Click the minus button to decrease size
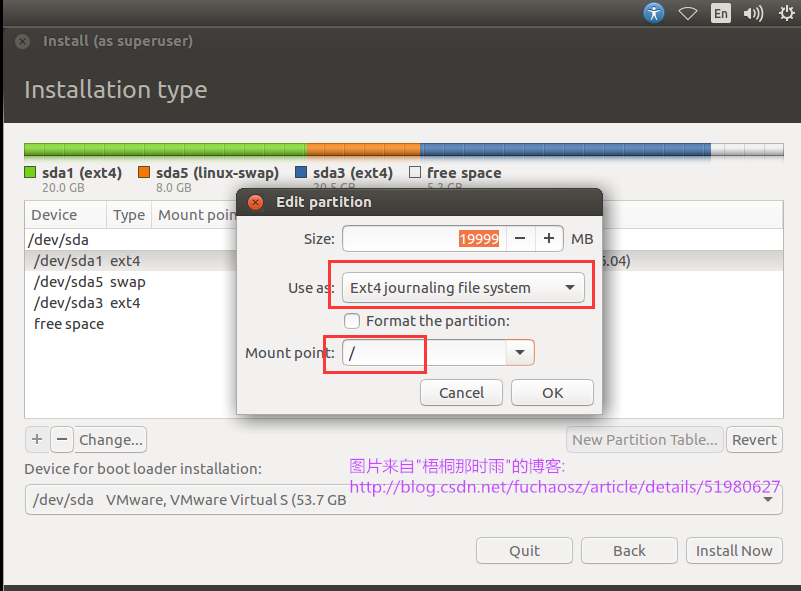801x591 pixels. [x=519, y=238]
